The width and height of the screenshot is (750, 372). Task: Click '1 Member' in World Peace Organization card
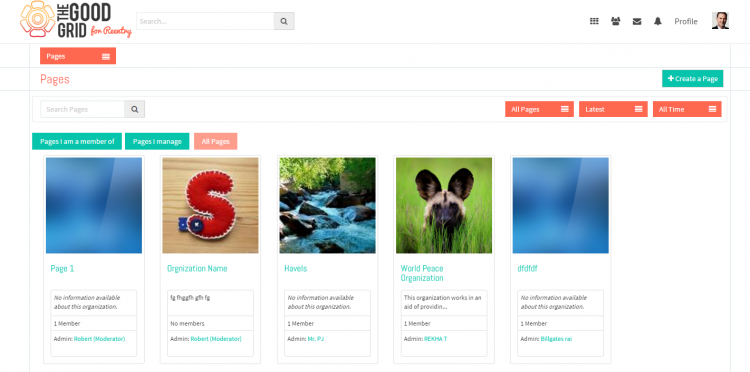click(417, 323)
